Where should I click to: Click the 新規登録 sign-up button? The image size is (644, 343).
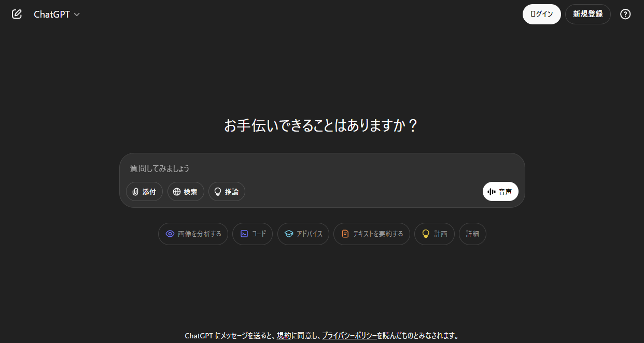[x=588, y=14]
